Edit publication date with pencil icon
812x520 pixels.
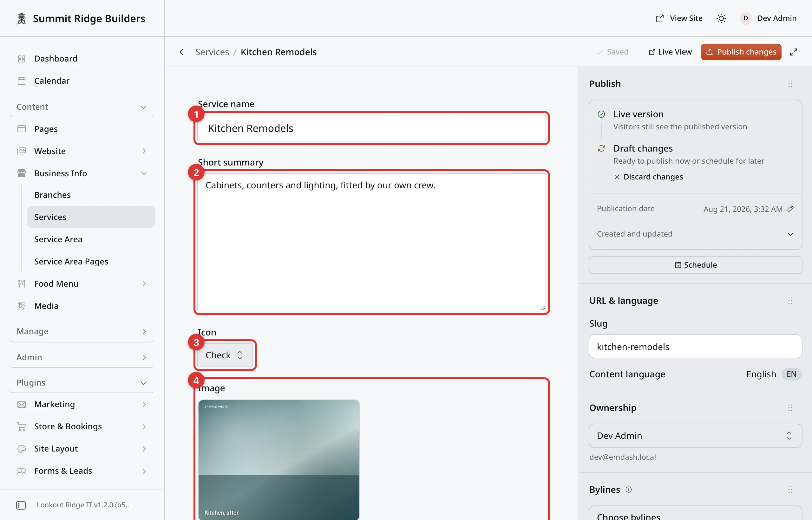[790, 209]
